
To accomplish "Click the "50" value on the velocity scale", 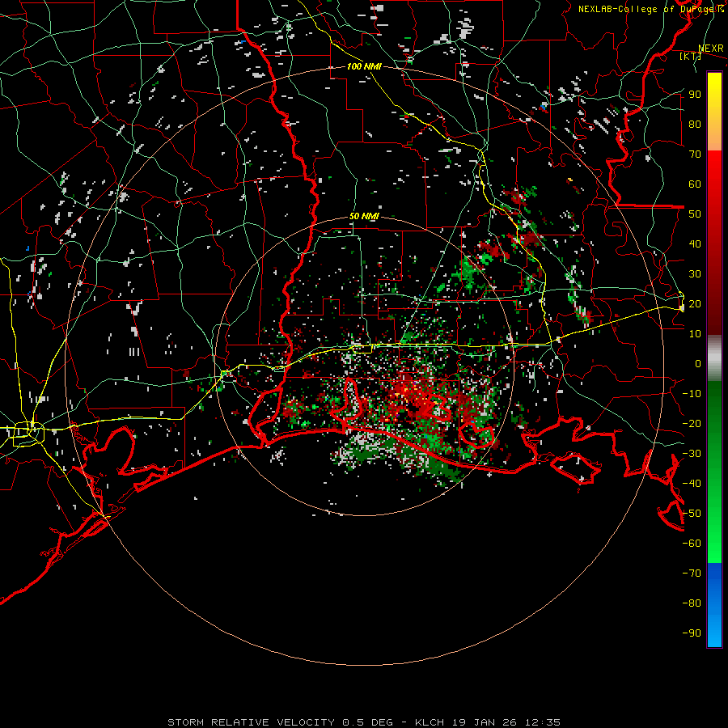I will point(695,214).
